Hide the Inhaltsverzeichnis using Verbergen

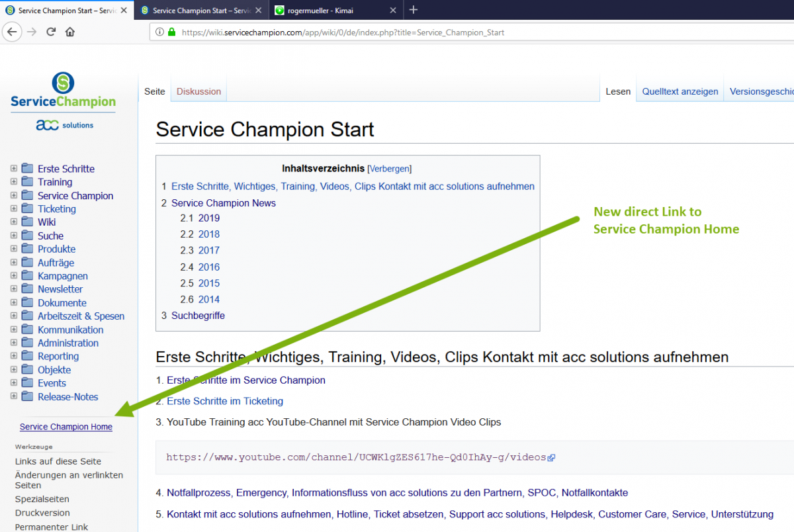point(389,168)
